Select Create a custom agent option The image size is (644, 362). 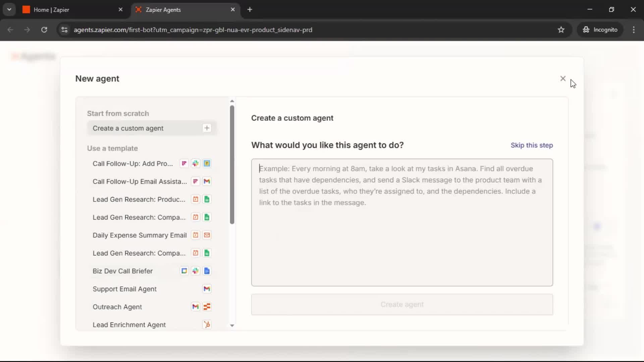click(152, 128)
